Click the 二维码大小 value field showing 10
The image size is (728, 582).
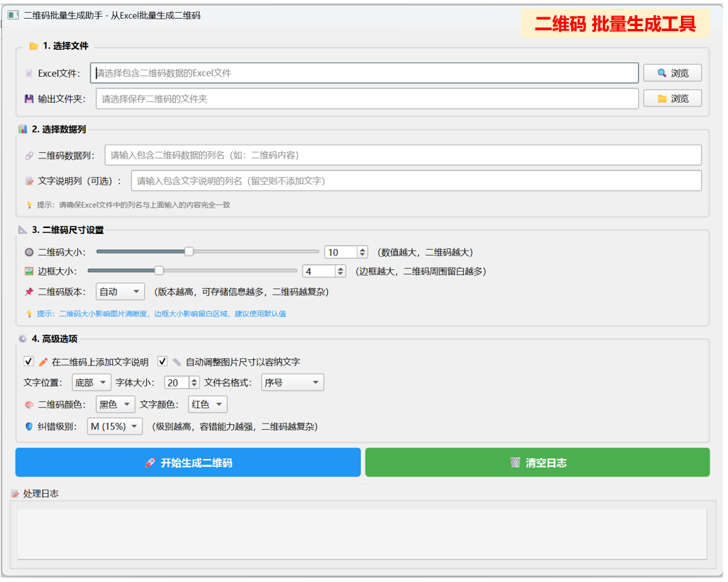[342, 252]
